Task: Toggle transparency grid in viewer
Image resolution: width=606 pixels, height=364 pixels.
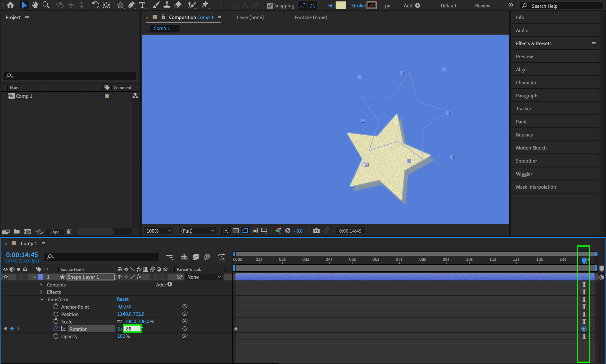Action: point(236,231)
